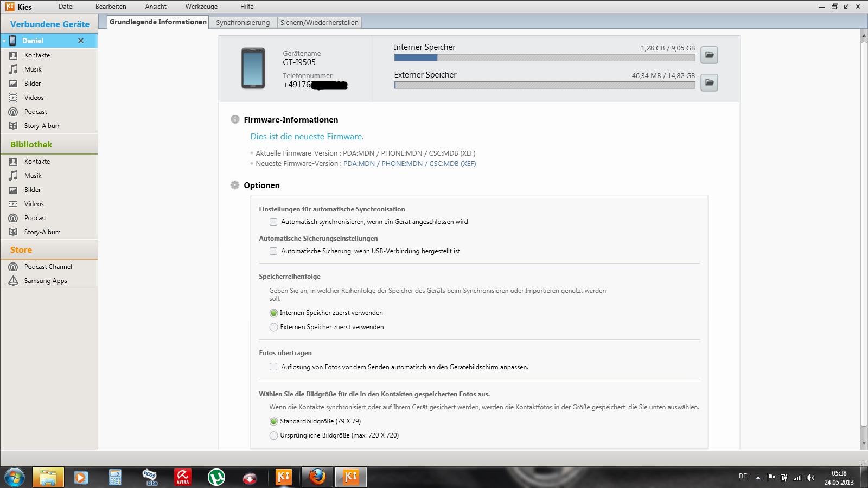This screenshot has width=868, height=488.
Task: Click the Interner Speicher usage bar
Action: pyautogui.click(x=545, y=57)
